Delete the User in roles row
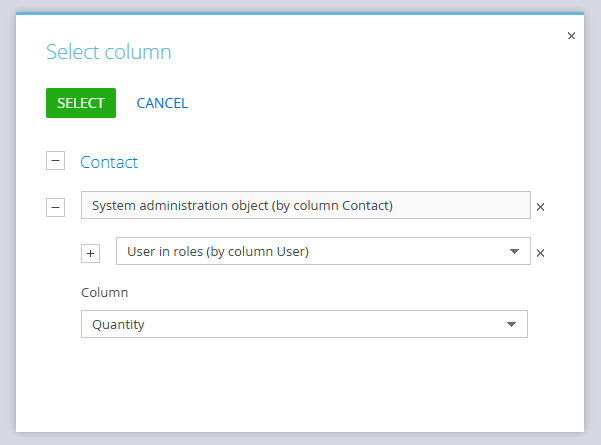Screen dimensions: 601x445 click(x=540, y=253)
